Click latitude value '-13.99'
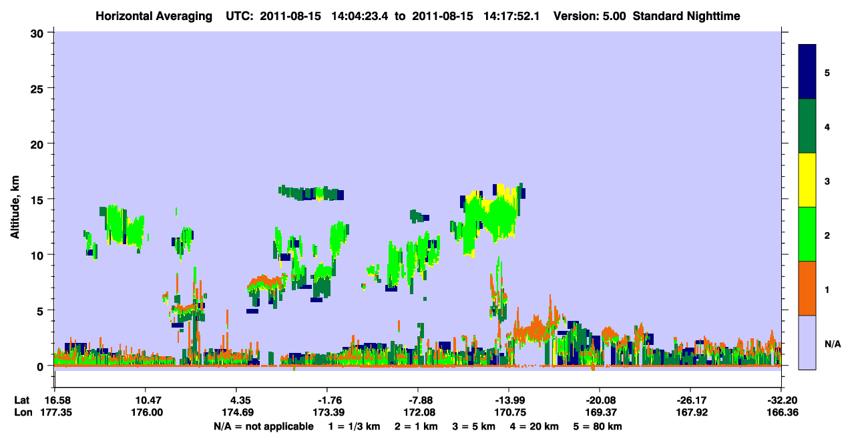 tap(509, 400)
